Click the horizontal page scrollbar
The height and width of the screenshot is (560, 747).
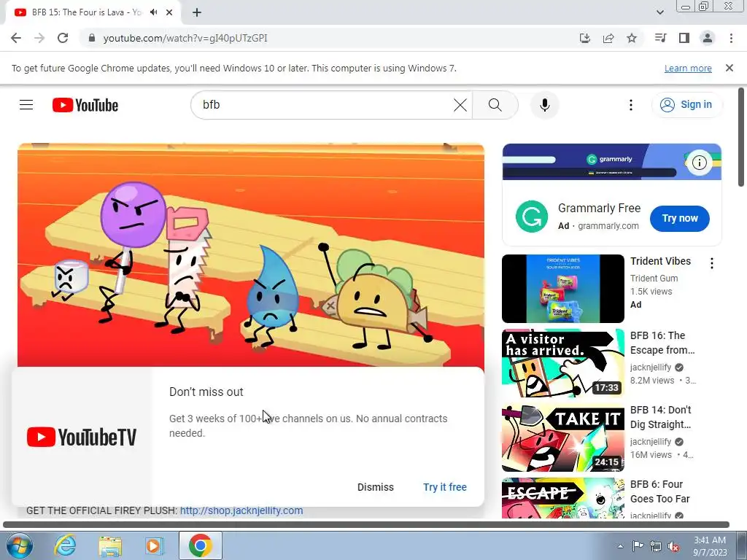(366, 525)
